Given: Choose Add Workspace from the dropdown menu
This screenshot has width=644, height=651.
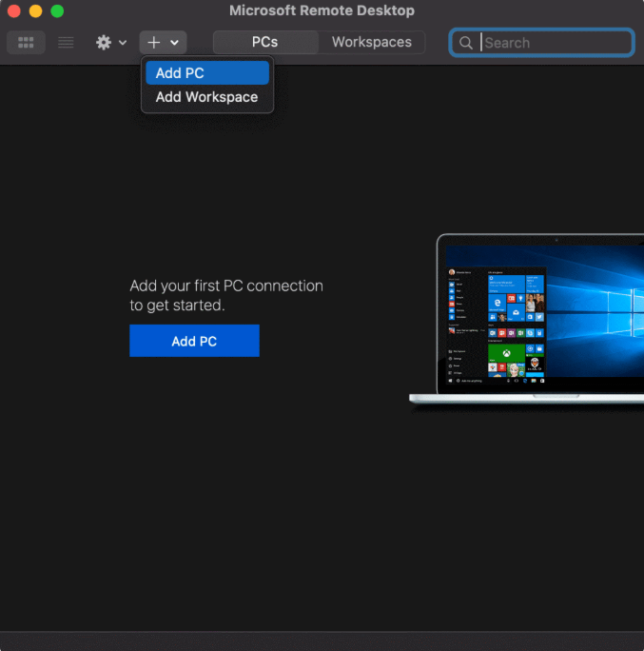Looking at the screenshot, I should click(206, 97).
